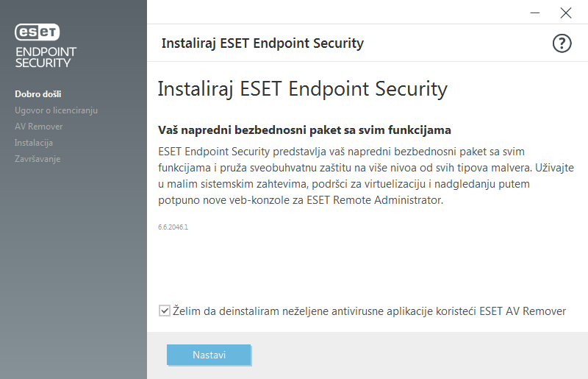
Task: Click the ESET logo badge
Action: (37, 32)
